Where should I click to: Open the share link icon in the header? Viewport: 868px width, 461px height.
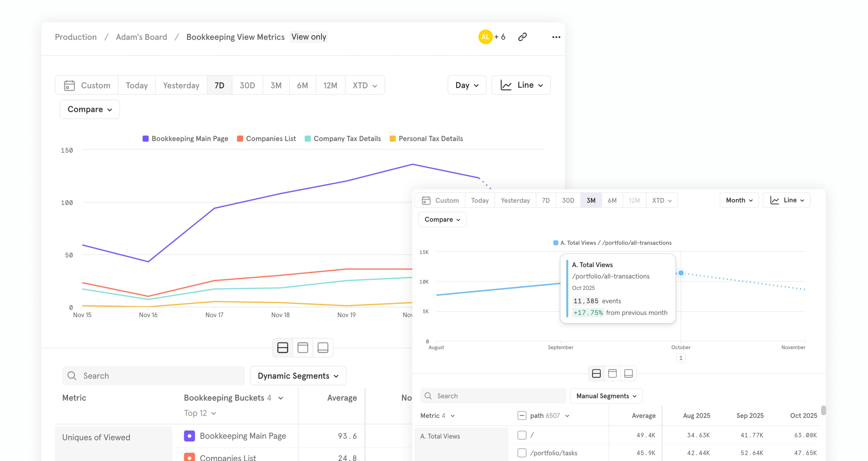[x=523, y=37]
